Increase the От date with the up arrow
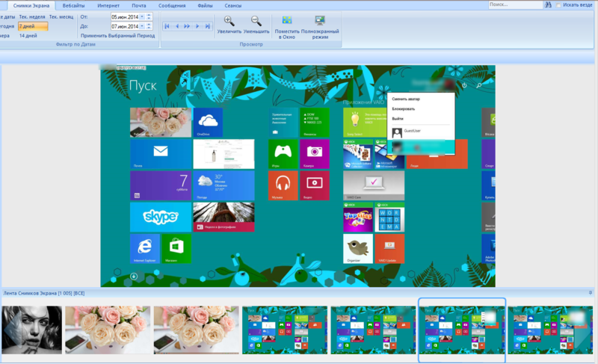 [149, 15]
